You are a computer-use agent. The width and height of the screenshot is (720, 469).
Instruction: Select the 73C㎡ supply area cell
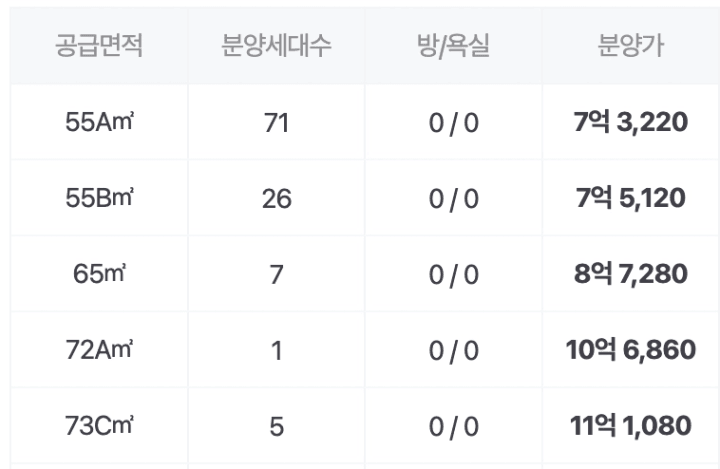tap(99, 425)
